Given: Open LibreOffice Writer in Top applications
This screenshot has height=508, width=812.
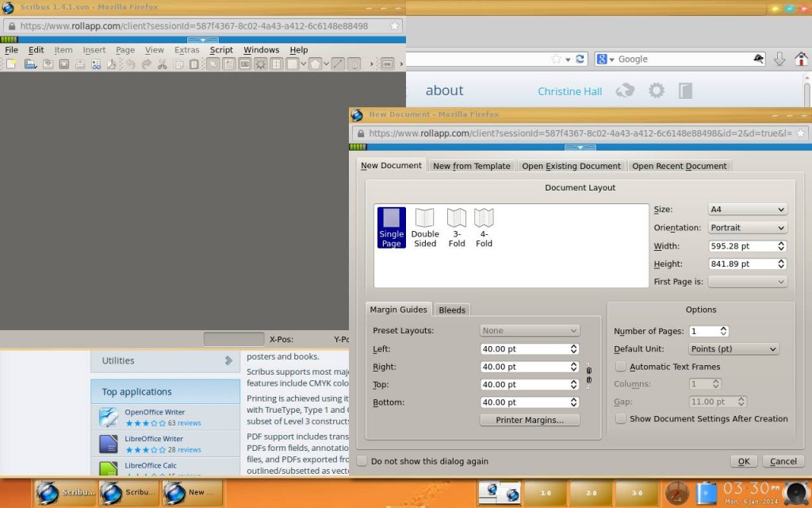Looking at the screenshot, I should click(x=154, y=438).
